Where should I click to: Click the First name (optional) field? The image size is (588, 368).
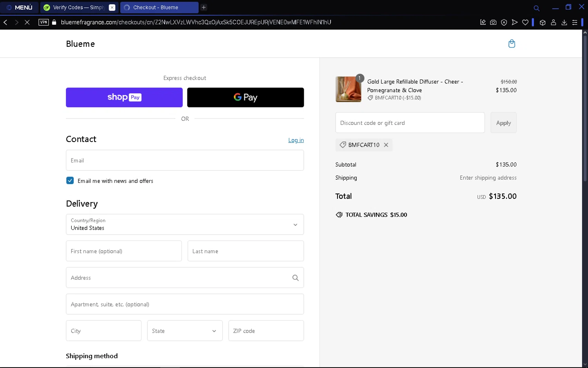pos(124,251)
